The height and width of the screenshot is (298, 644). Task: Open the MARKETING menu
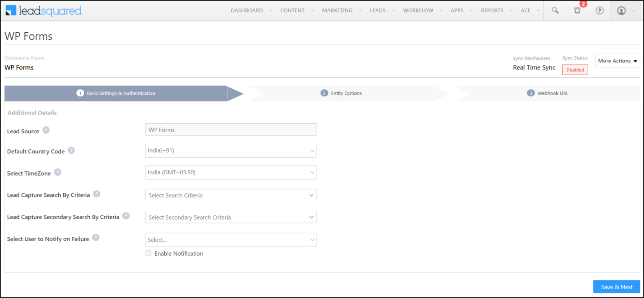337,10
